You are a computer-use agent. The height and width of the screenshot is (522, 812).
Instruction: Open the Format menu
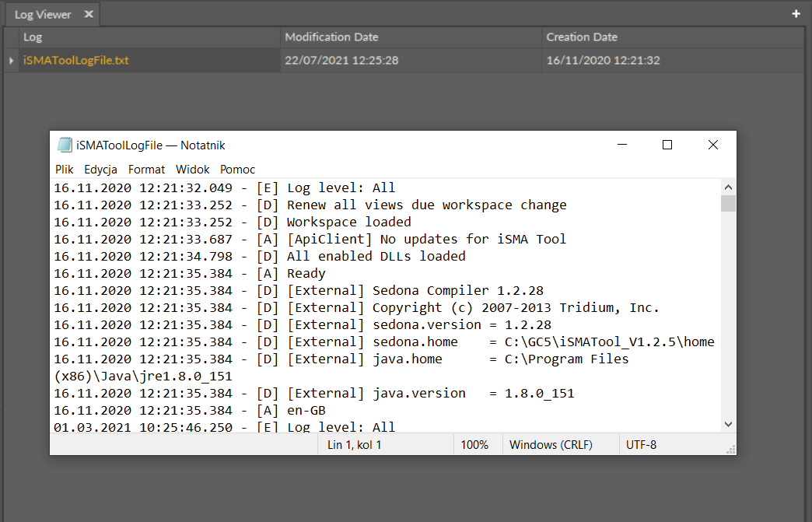[146, 169]
